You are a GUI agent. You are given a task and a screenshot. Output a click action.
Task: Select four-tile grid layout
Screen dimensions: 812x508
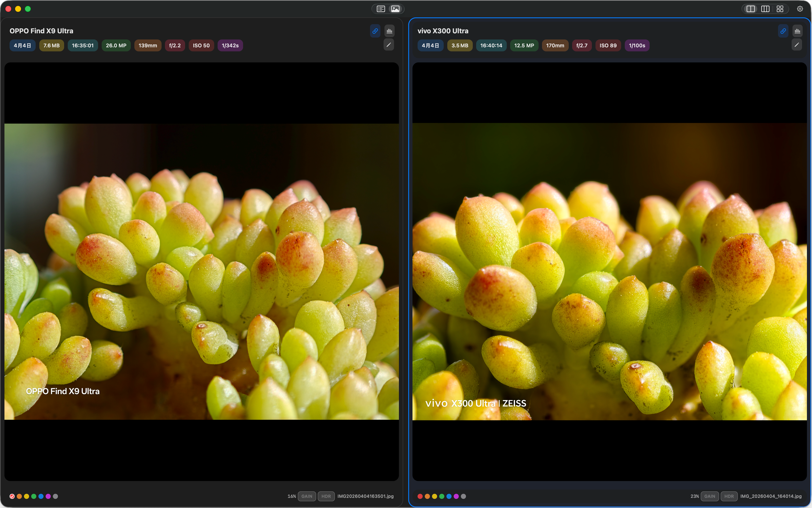tap(780, 9)
